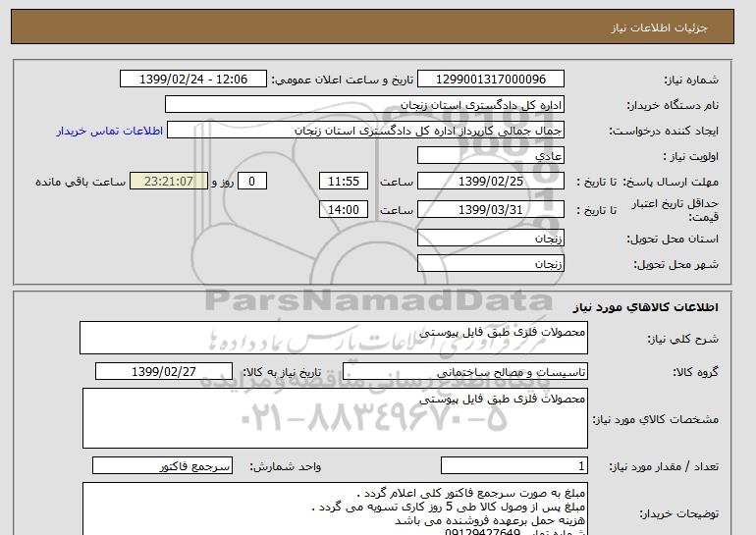Click the section heading اطلاعات کالاهای مورد نیاز
The image size is (756, 535).
pos(646,307)
